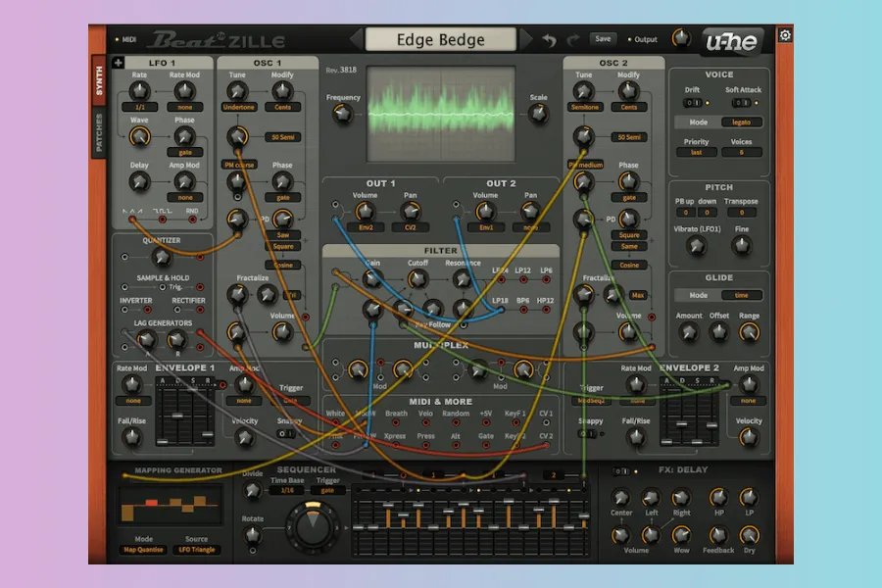The width and height of the screenshot is (882, 588).
Task: Toggle the Voice Drift switch
Action: pos(693,103)
